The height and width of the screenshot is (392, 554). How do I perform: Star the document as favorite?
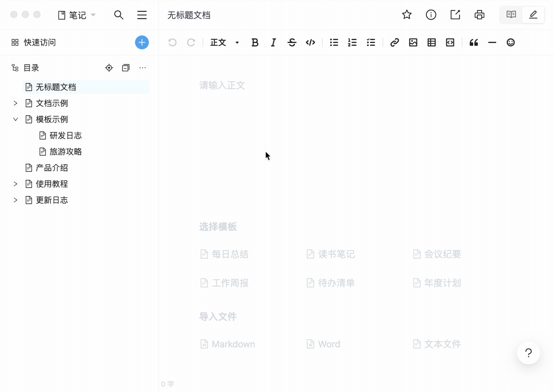(x=407, y=15)
